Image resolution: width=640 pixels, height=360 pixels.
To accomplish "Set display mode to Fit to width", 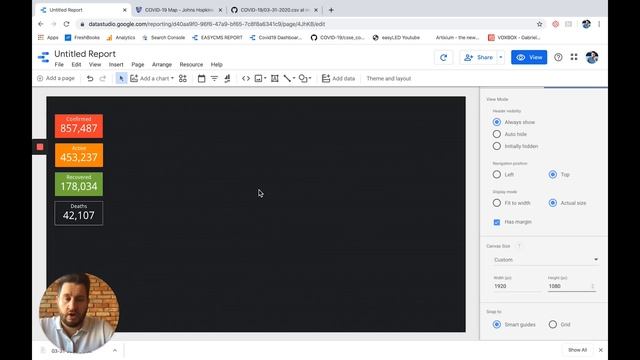I will pos(497,203).
